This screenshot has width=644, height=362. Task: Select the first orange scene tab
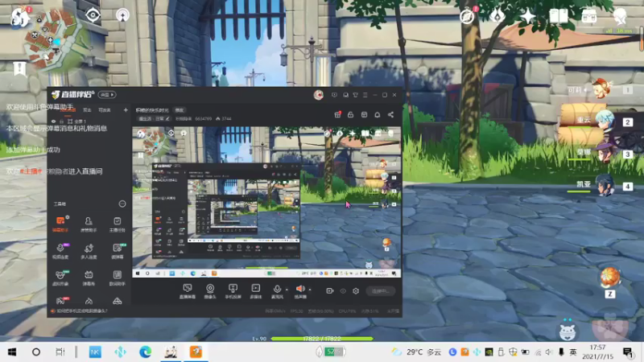pos(68,110)
